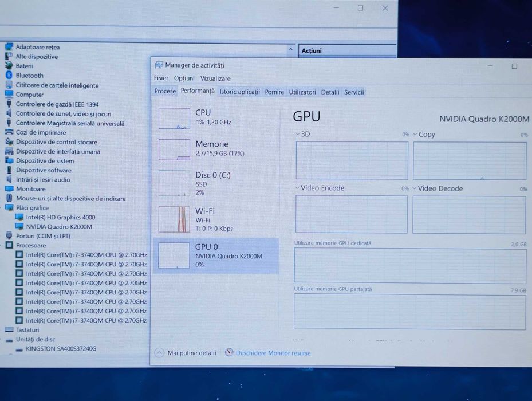
Task: Click the shared GPU memory usage graph
Action: click(x=409, y=312)
